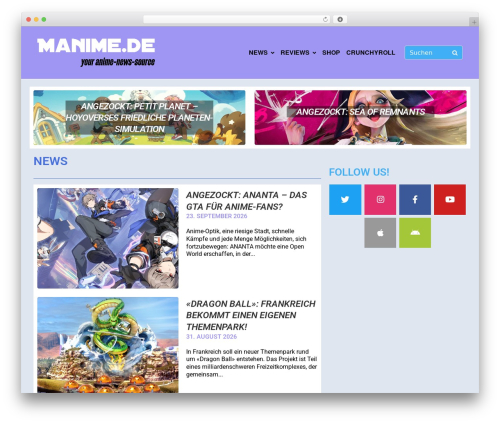Open the CRUNCHYROLL menu item
The height and width of the screenshot is (423, 500).
point(371,53)
